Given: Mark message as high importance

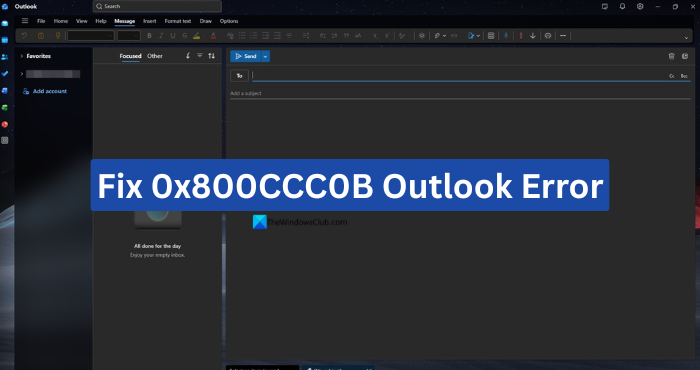Looking at the screenshot, I should (x=521, y=36).
